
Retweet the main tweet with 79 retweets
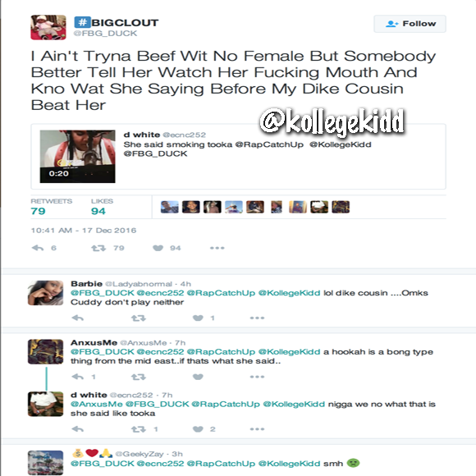pos(98,248)
